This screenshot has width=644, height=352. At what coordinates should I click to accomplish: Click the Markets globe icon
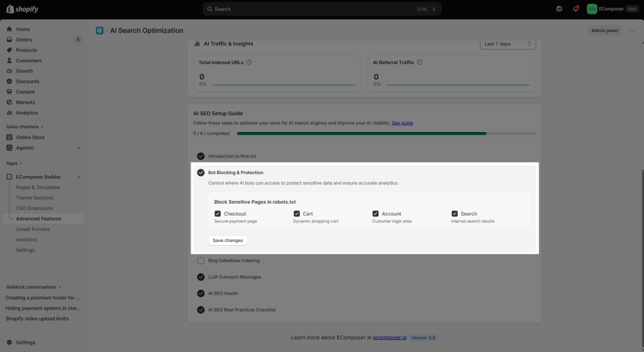point(9,102)
